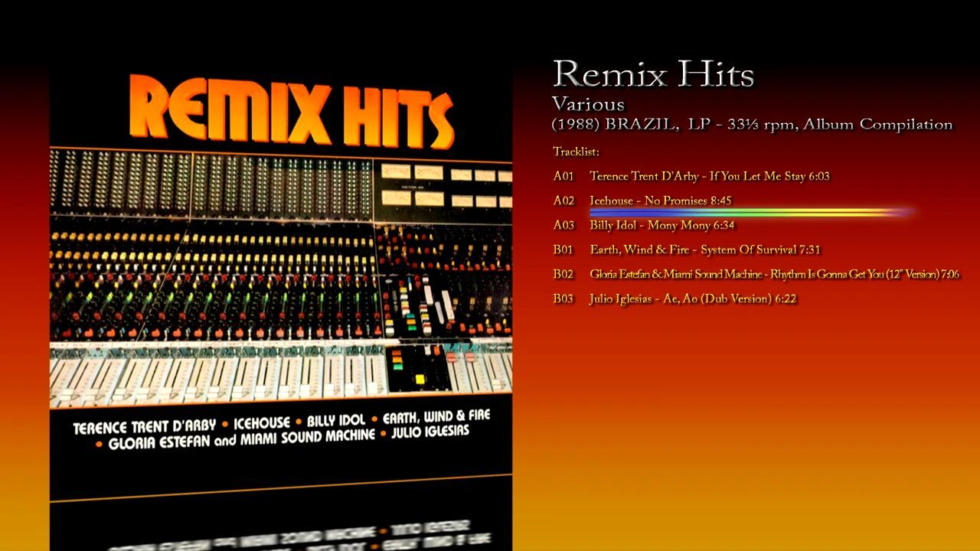Click the "Various" artist label
This screenshot has width=980, height=551.
(x=588, y=104)
